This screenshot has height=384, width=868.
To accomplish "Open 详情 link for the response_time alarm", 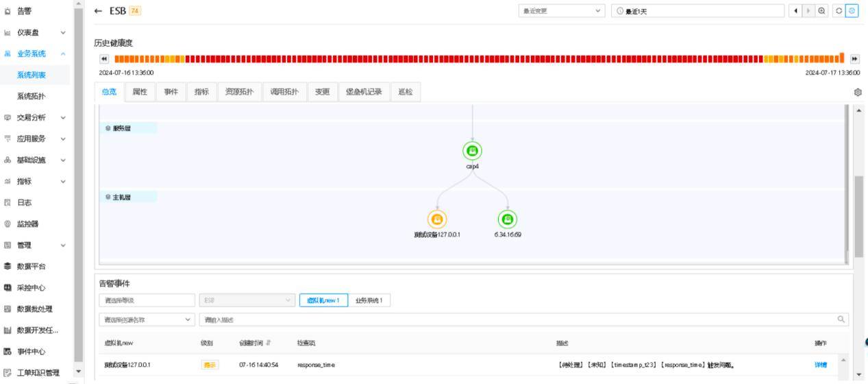I will [820, 365].
